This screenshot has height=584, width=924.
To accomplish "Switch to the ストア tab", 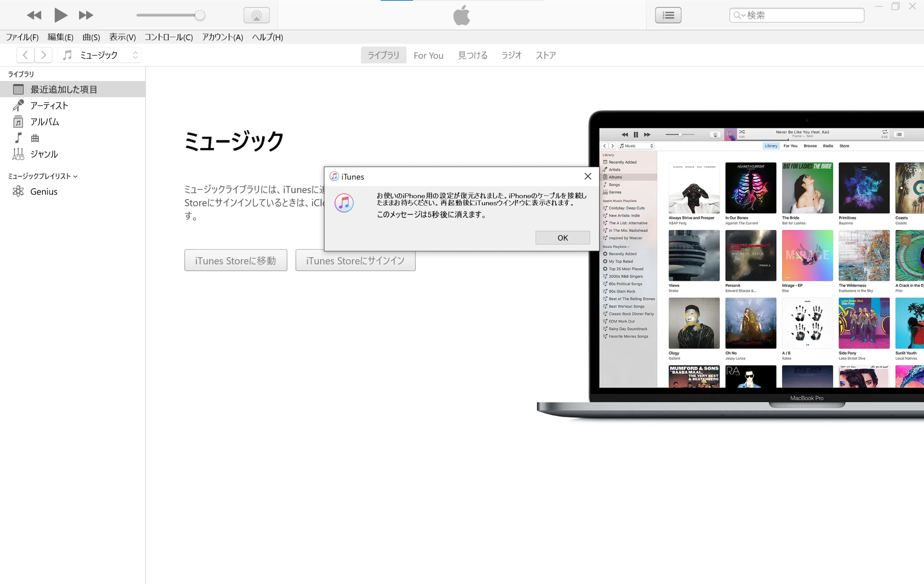I will (x=546, y=55).
